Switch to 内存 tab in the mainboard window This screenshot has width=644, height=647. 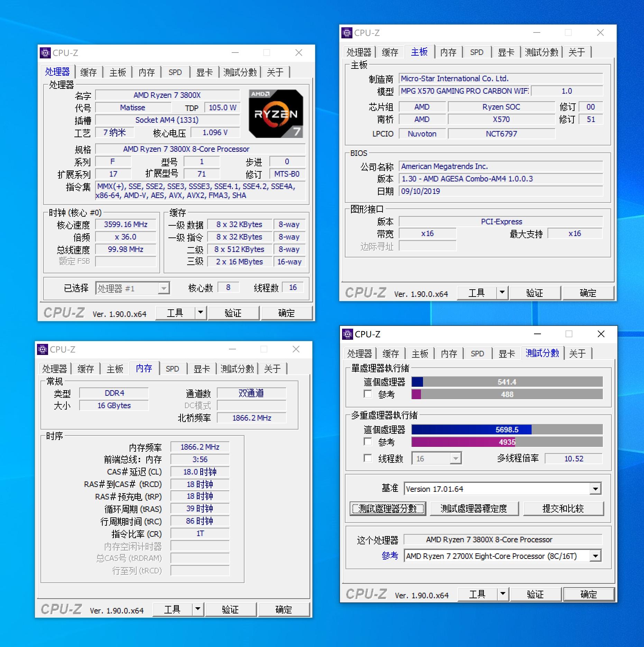point(448,52)
